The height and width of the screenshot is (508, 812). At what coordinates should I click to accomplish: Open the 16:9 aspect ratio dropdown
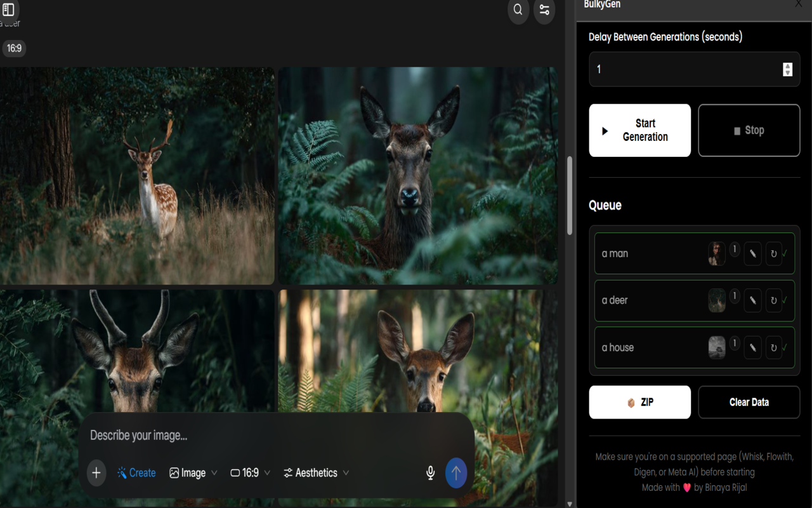coord(250,472)
